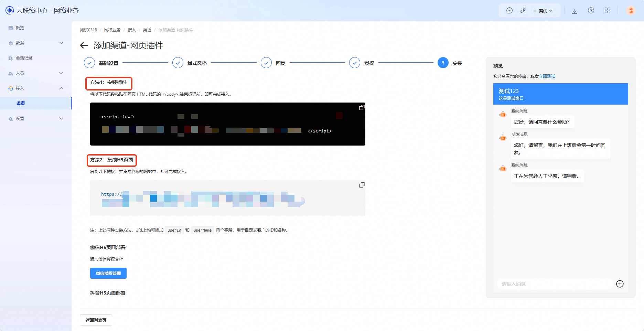Click the plus icon in chat preview

click(x=620, y=284)
